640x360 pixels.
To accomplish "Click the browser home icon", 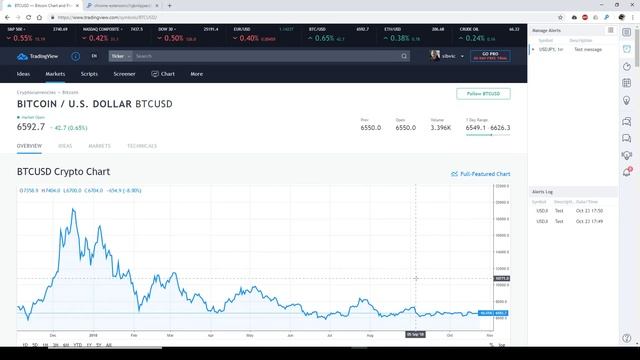I will click(39, 17).
